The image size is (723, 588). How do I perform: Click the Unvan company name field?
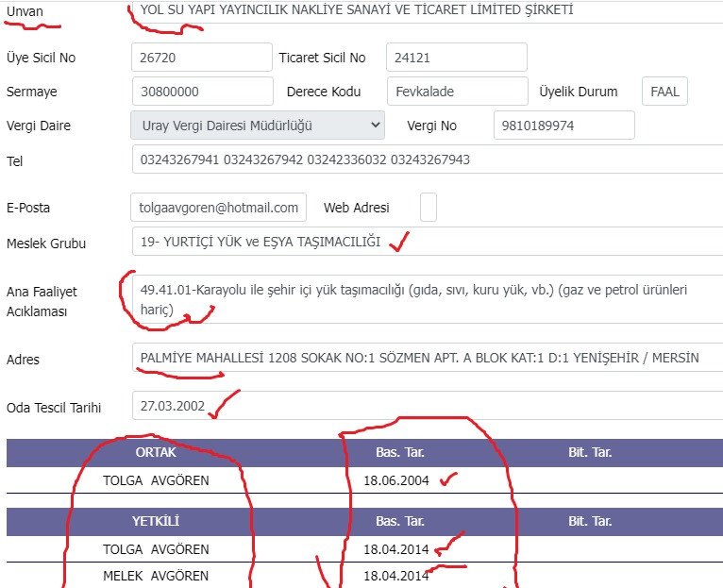pos(428,11)
